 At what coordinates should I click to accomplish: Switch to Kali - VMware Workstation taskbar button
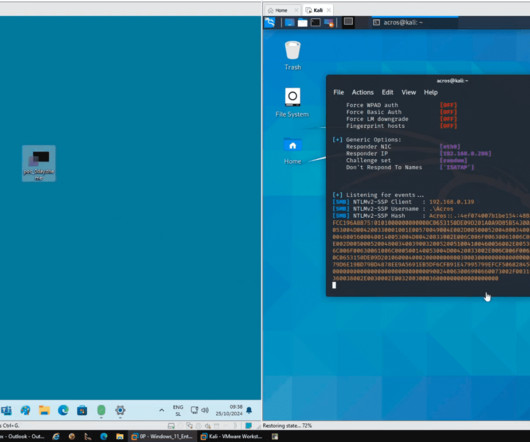[231, 436]
